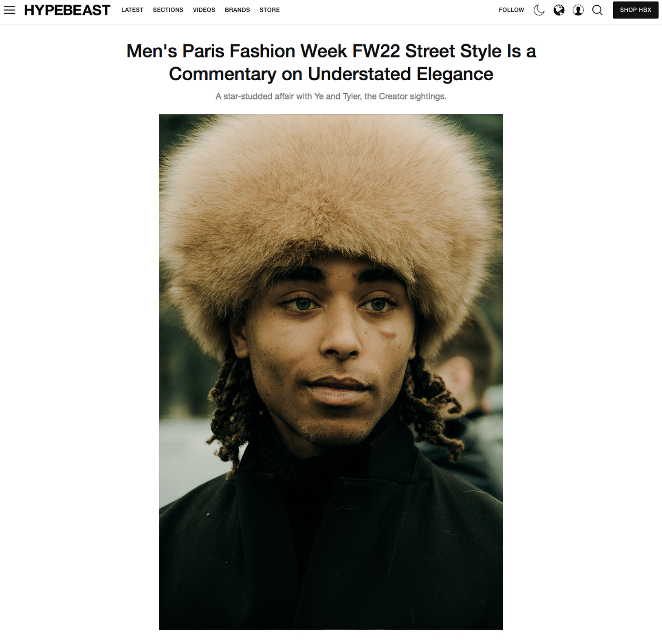Open the user account icon
This screenshot has height=644, width=662.
pyautogui.click(x=578, y=10)
